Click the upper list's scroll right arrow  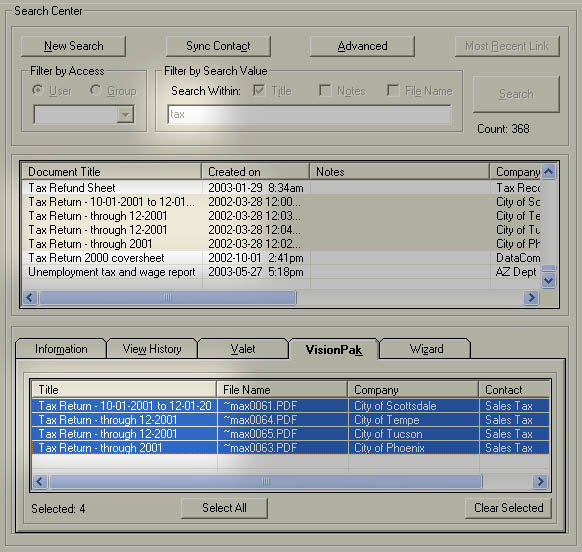point(532,297)
